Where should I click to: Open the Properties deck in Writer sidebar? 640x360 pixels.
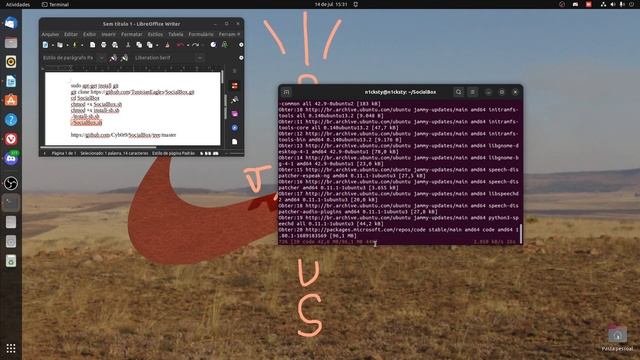(235, 86)
